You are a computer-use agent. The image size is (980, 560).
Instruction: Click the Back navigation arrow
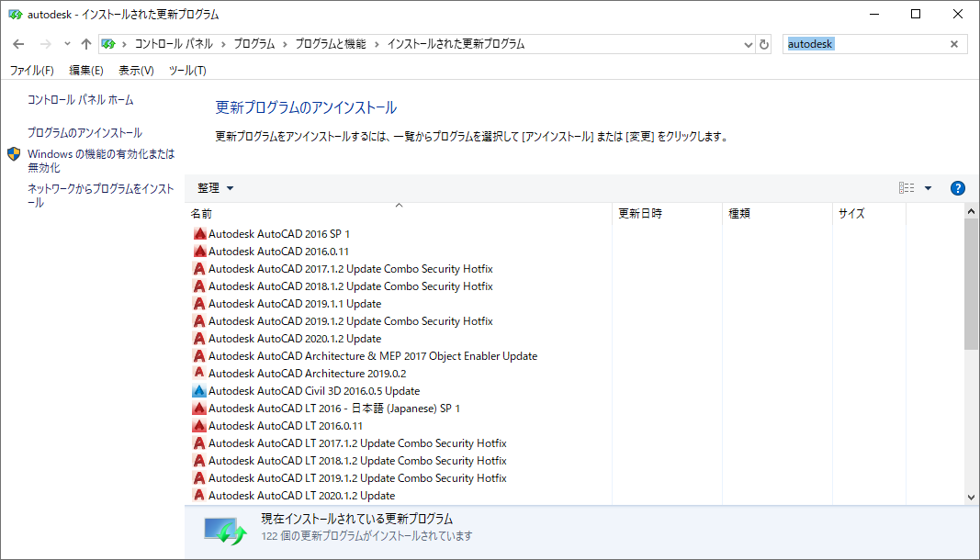coord(18,44)
